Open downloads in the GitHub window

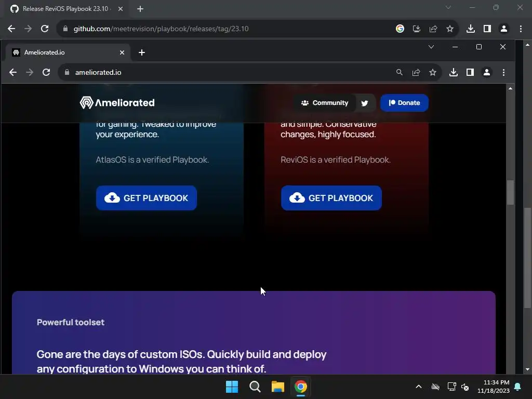coord(471,29)
